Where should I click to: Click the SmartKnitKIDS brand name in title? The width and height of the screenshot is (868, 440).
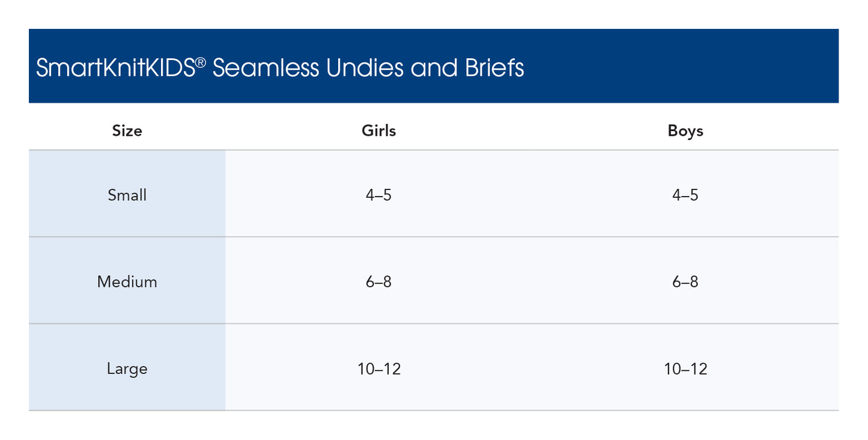[115, 68]
